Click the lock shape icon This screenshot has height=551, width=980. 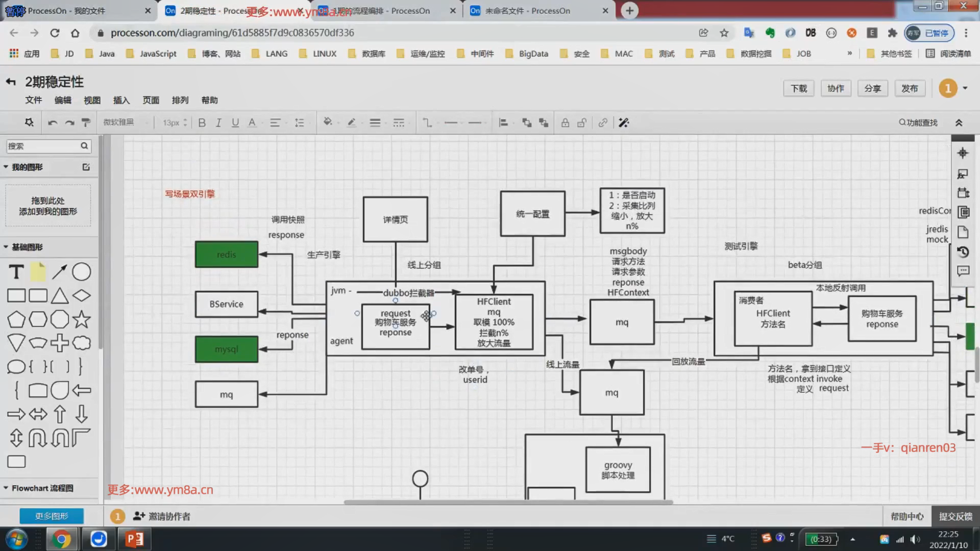coord(565,122)
